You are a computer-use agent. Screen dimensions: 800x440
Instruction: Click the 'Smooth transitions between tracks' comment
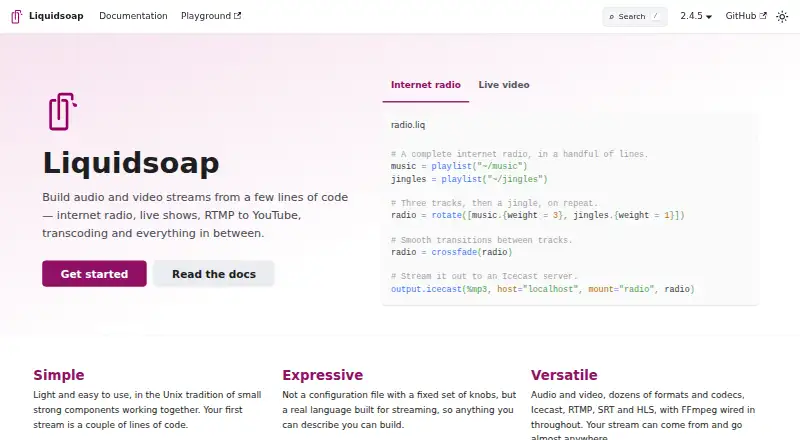click(x=481, y=240)
